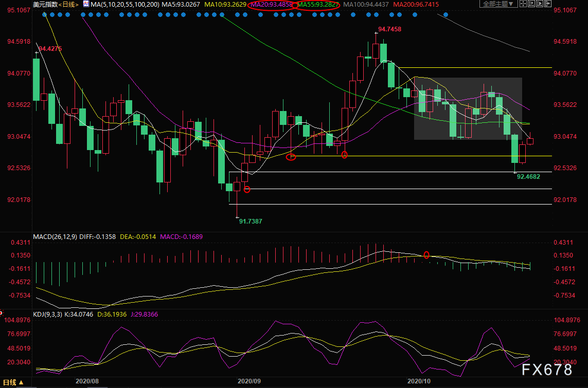This screenshot has width=588, height=388.
Task: Open the MA(5,10,20,55,100,200) indicator settings
Action: (124, 4)
